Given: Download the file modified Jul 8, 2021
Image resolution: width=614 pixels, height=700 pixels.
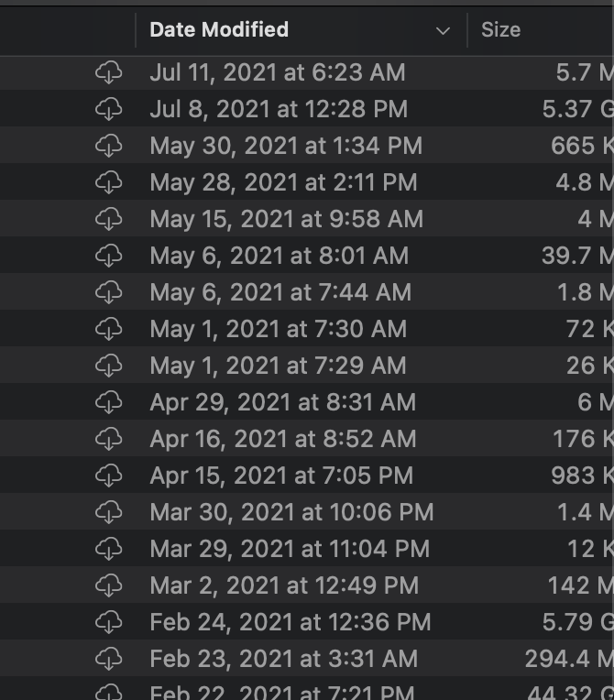Looking at the screenshot, I should pyautogui.click(x=109, y=109).
